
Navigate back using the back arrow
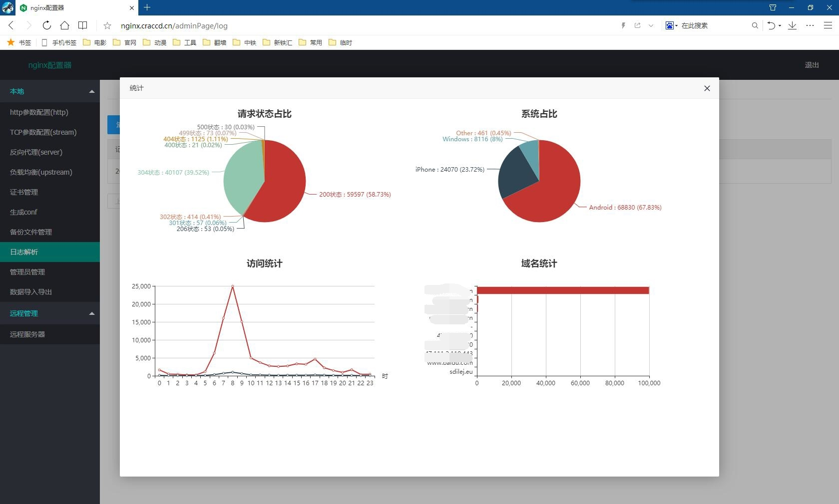10,25
